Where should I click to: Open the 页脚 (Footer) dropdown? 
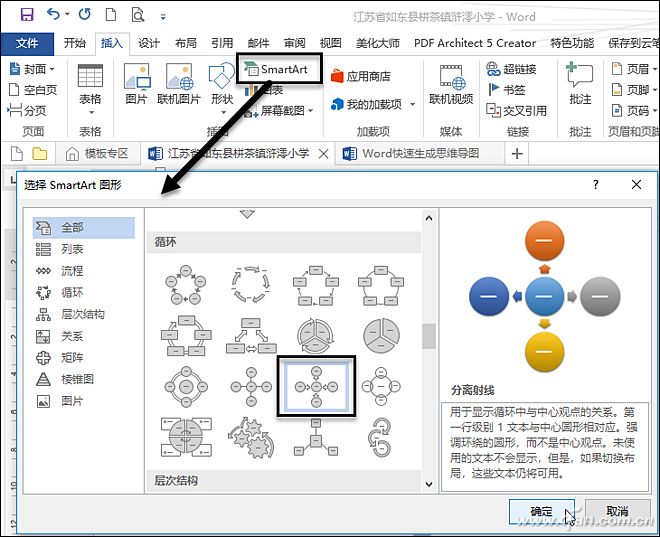coord(634,90)
